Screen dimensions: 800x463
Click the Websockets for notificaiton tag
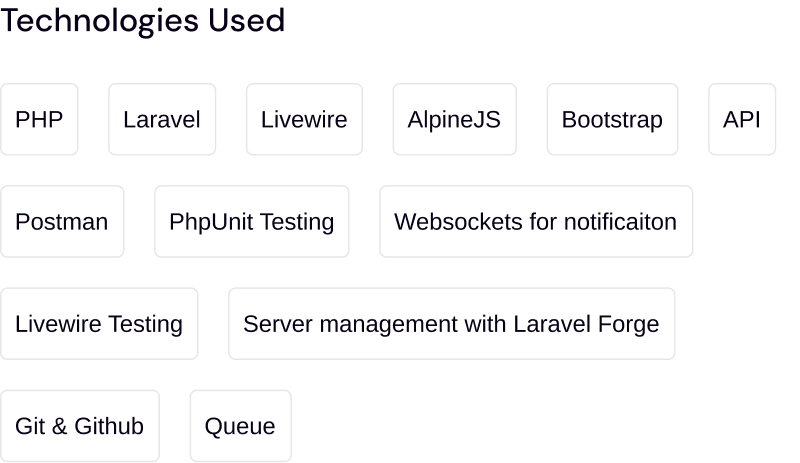[x=536, y=222]
